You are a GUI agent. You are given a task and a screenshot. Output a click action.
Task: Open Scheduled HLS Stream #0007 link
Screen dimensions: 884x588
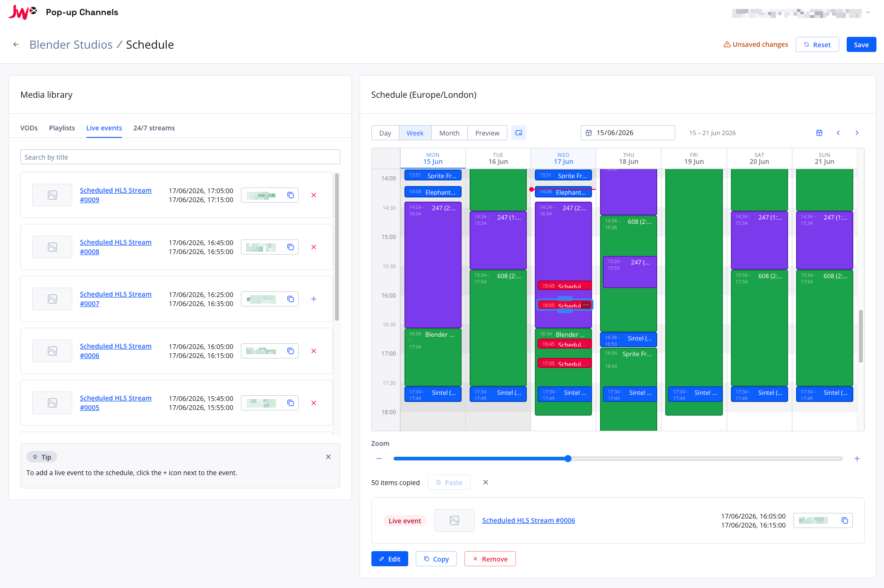[x=116, y=299]
